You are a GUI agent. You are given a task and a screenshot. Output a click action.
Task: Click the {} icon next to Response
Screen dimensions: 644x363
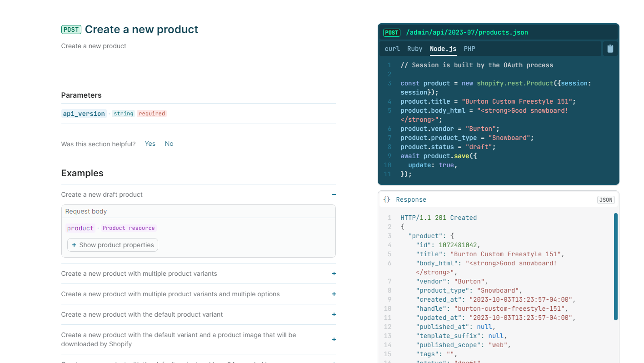point(387,199)
